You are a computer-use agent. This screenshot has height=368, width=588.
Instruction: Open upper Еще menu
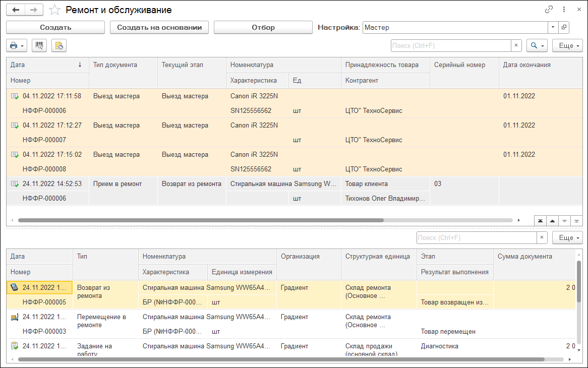[567, 46]
